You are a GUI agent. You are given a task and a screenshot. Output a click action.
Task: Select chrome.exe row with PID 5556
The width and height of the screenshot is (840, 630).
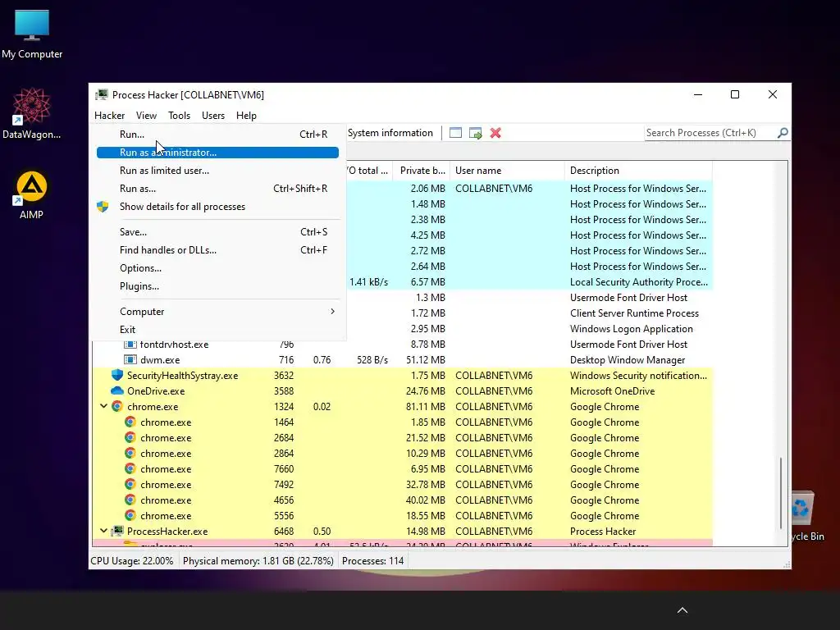[402, 516]
